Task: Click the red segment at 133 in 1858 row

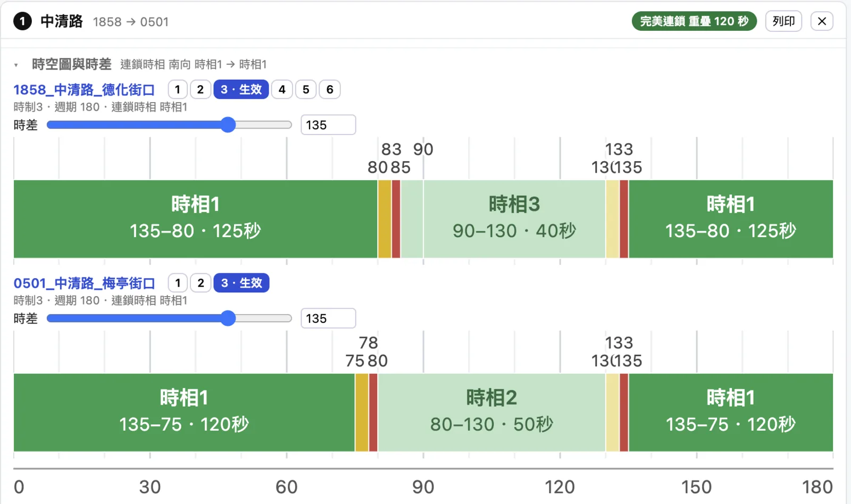Action: pos(624,219)
